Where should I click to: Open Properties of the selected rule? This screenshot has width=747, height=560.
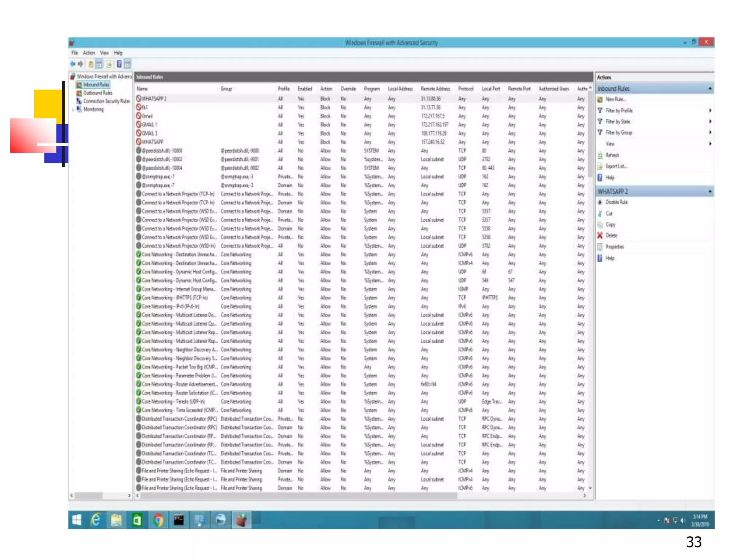[x=615, y=247]
